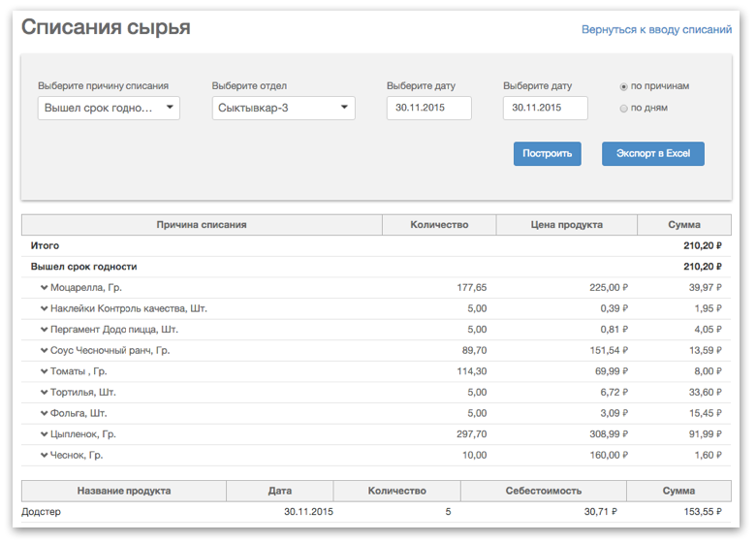Click the Экспорт в Excel button
This screenshot has height=543, width=756.
click(653, 154)
